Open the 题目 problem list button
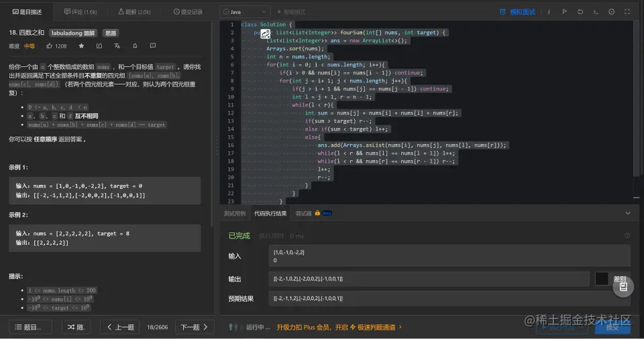The height and width of the screenshot is (339, 644). (x=30, y=327)
